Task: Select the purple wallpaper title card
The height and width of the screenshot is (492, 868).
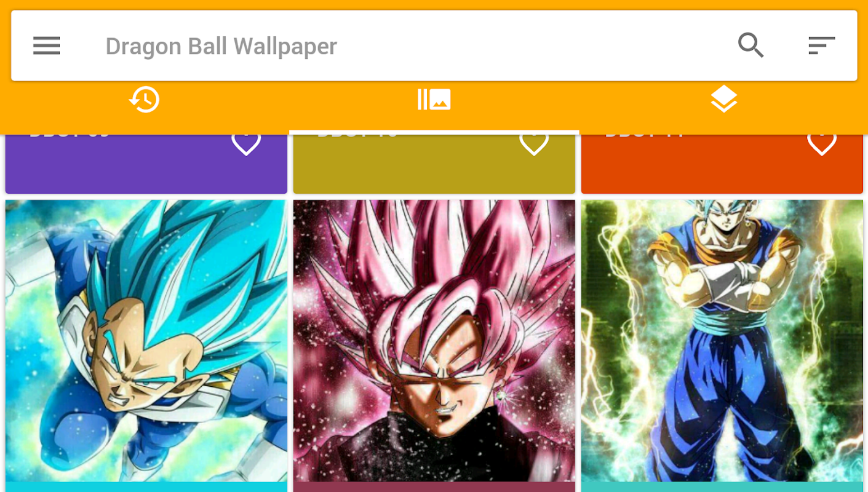Action: (x=146, y=164)
